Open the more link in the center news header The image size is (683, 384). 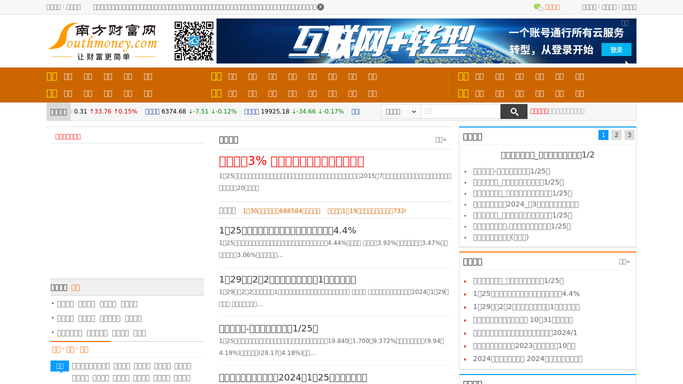(x=441, y=140)
